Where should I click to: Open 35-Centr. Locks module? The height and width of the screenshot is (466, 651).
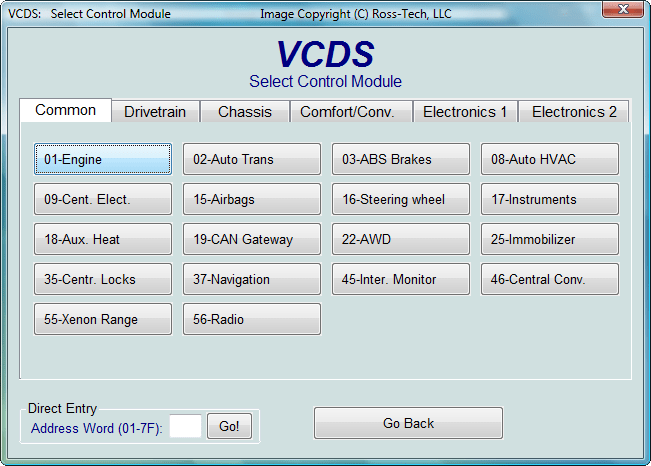click(103, 279)
